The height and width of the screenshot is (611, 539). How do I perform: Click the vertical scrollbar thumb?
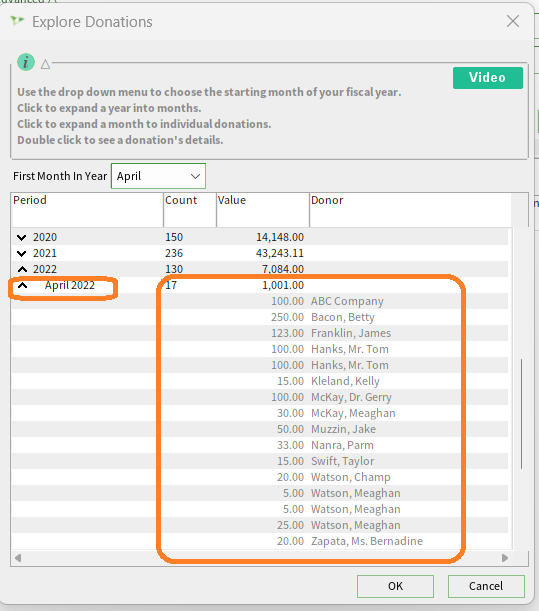click(521, 414)
